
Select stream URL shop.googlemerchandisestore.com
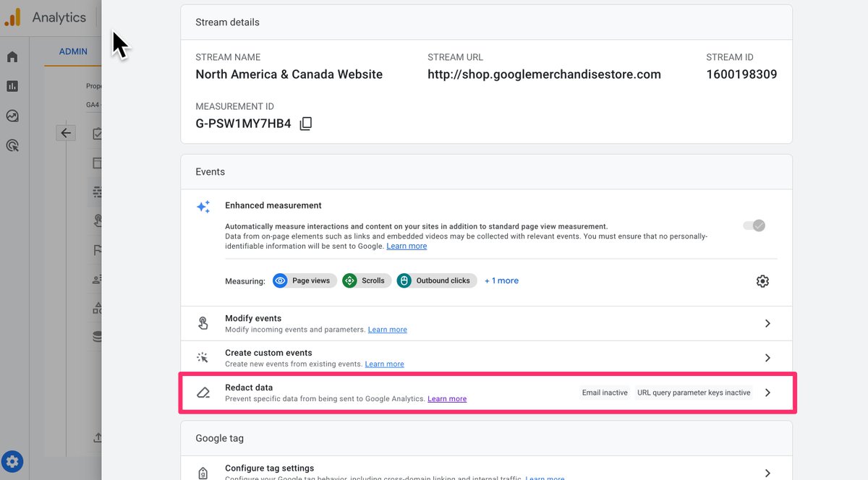(x=544, y=74)
